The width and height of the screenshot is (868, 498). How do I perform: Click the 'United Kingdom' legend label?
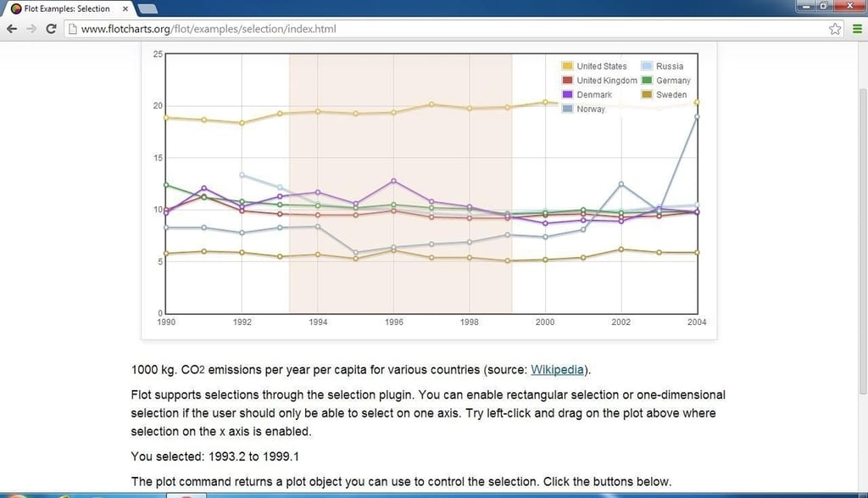click(607, 81)
